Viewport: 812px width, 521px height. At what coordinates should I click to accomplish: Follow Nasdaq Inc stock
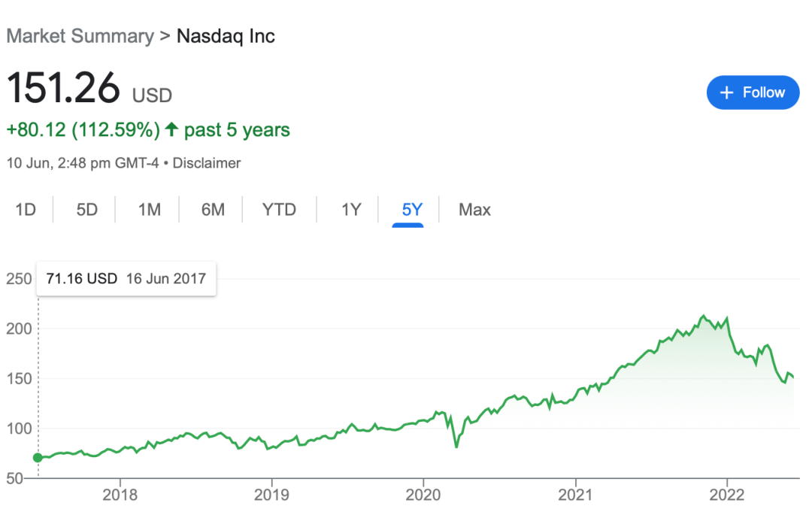click(x=753, y=92)
